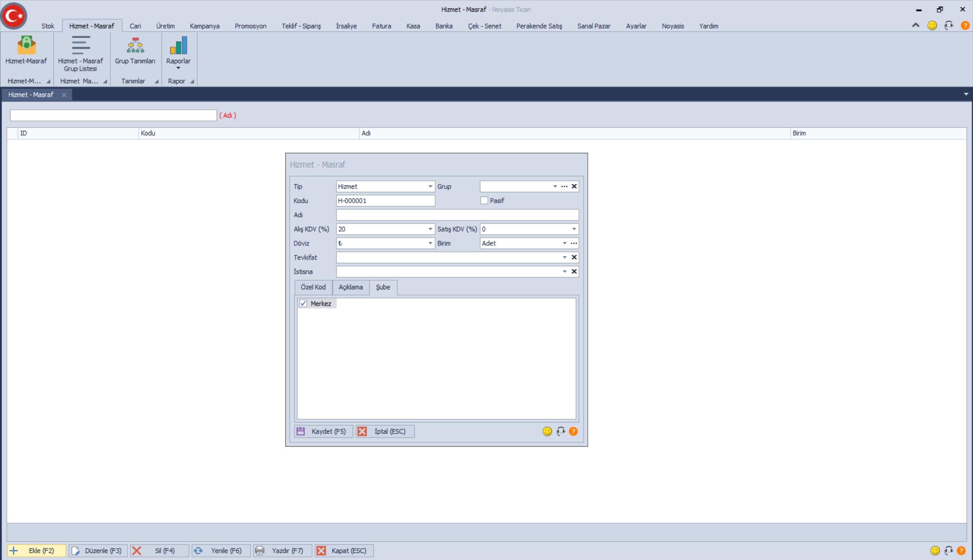Image resolution: width=973 pixels, height=560 pixels.
Task: Expand the Hizmet-M... ribbon group launcher
Action: tap(48, 81)
